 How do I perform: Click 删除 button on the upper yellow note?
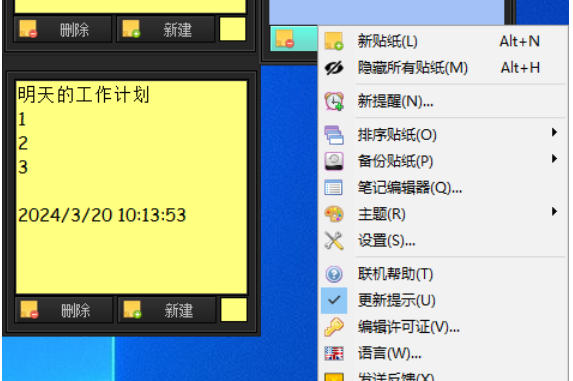[63, 29]
